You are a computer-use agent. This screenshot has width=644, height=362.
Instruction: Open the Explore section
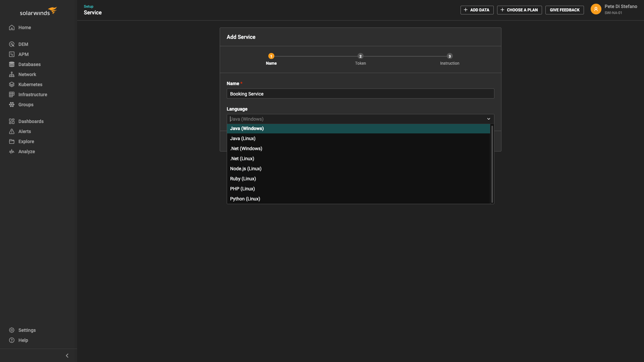(x=12, y=141)
